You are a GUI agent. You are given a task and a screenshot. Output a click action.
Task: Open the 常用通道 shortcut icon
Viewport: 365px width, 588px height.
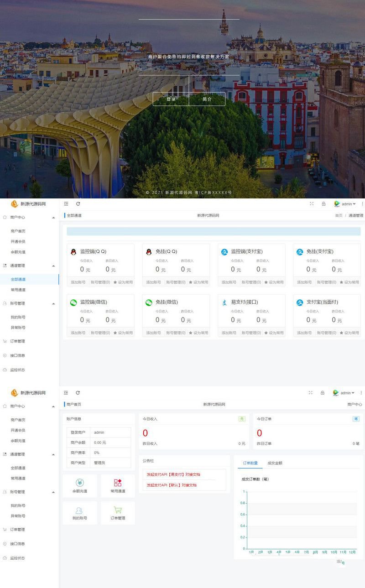[118, 482]
